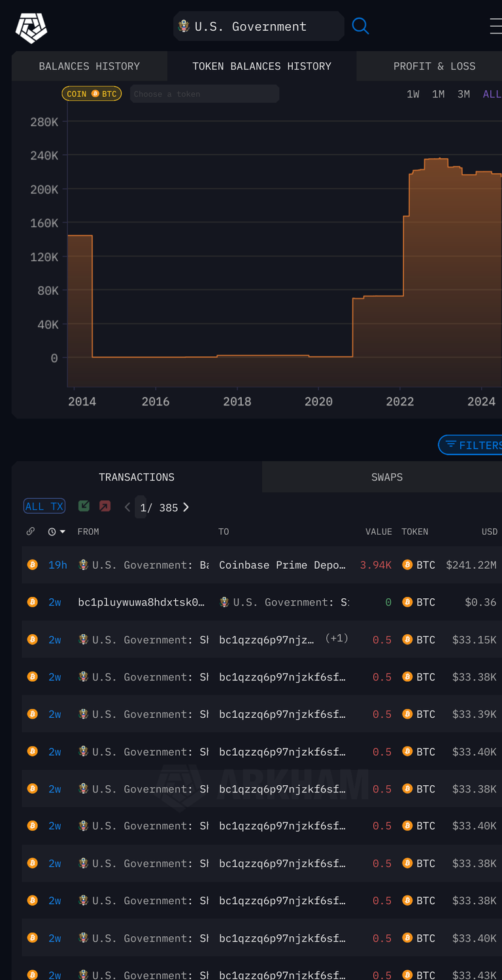Sort by FROM column header
The width and height of the screenshot is (502, 980).
click(88, 532)
